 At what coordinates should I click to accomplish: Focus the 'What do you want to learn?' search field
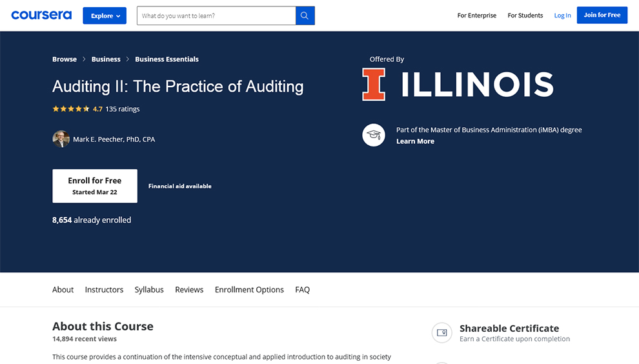(216, 15)
